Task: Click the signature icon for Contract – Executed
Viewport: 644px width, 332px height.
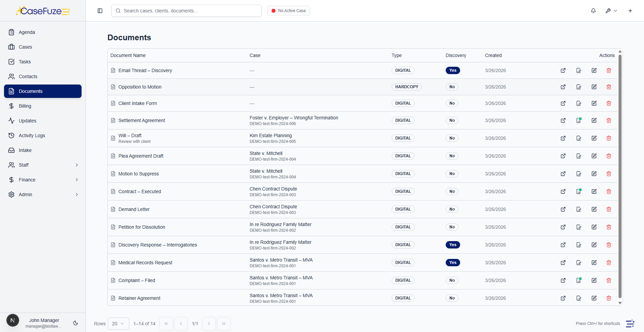Action: [x=579, y=191]
